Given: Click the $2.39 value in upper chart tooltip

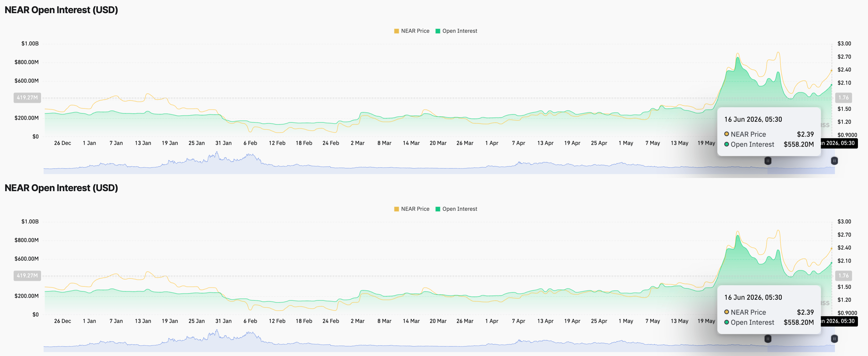Looking at the screenshot, I should click(x=805, y=134).
